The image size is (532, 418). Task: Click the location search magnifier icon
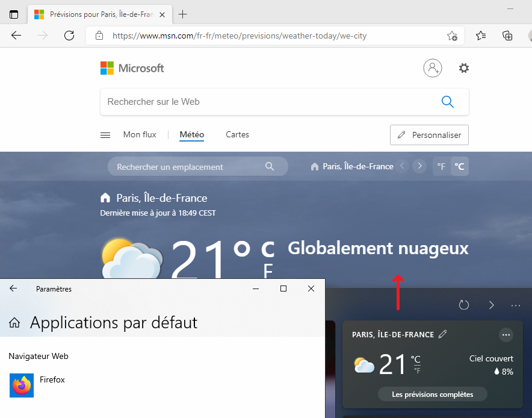(270, 166)
